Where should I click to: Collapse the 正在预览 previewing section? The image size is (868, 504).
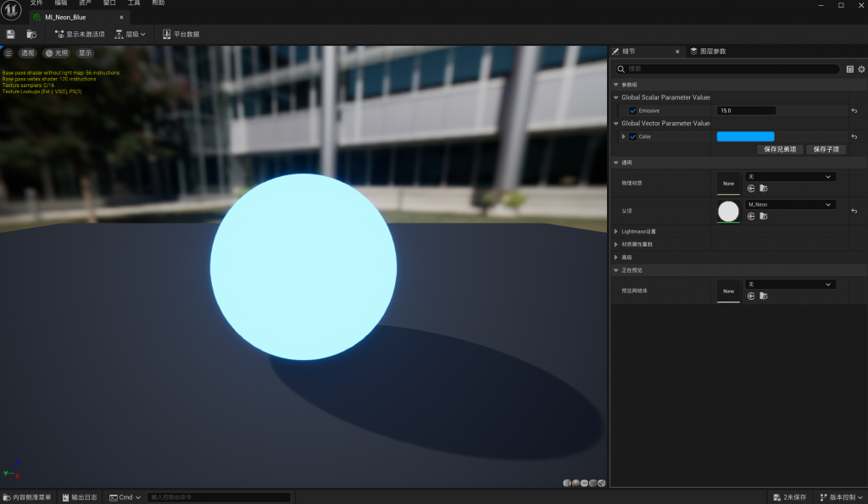615,270
